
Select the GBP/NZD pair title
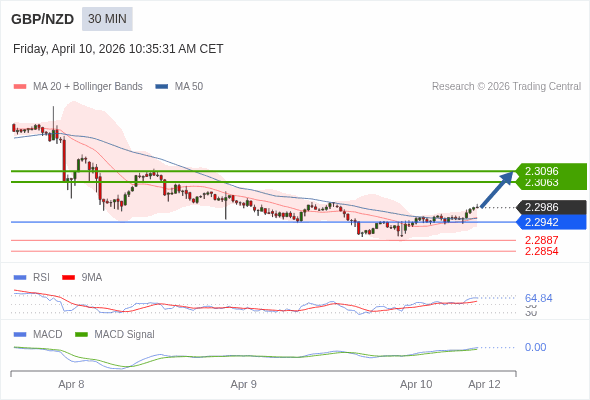(43, 19)
